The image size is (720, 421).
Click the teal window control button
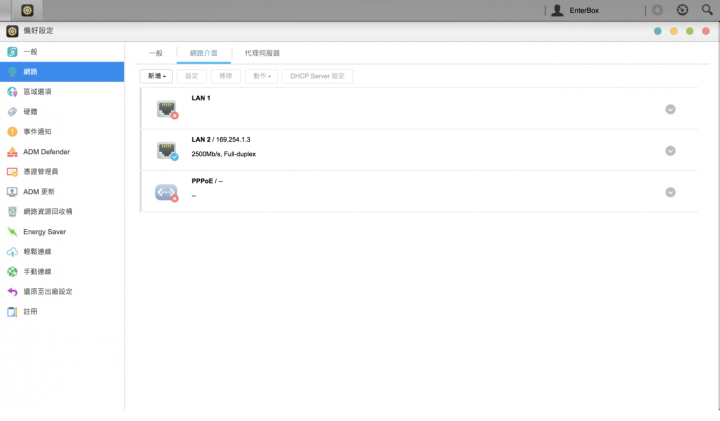click(658, 31)
